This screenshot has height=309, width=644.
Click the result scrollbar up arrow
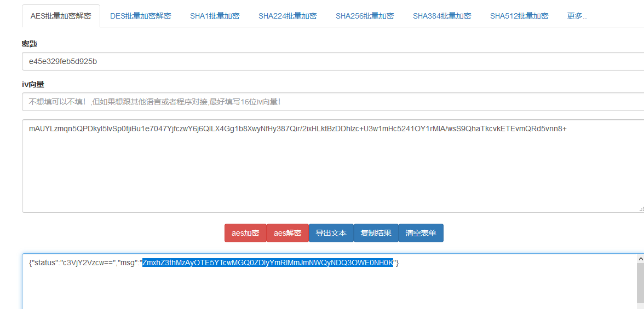pos(640,259)
